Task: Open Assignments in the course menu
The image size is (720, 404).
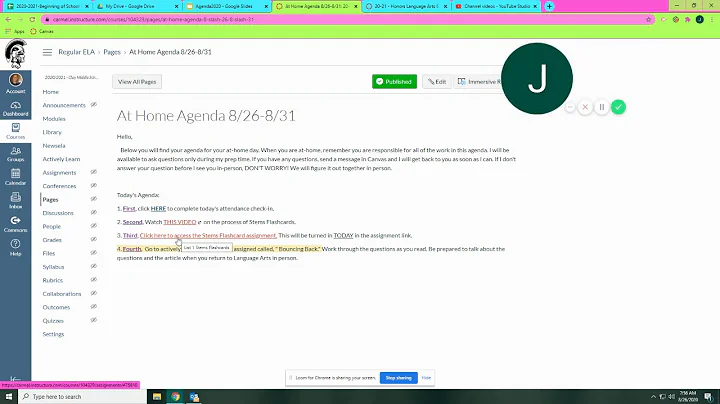Action: pyautogui.click(x=59, y=173)
